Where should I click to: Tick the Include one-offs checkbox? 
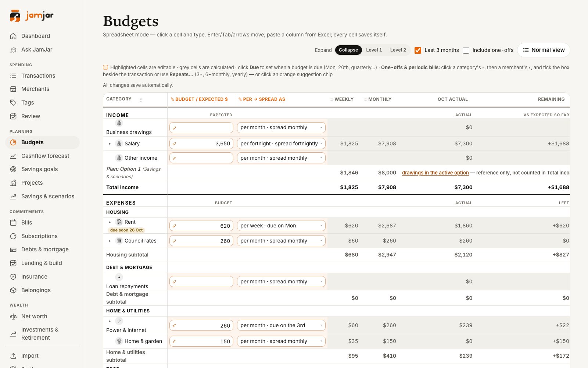(x=466, y=50)
